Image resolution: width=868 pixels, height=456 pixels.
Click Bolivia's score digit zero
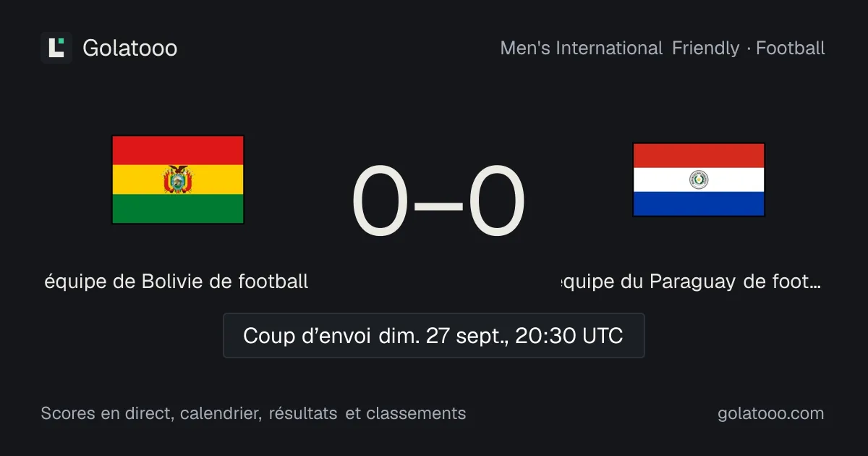[380, 202]
